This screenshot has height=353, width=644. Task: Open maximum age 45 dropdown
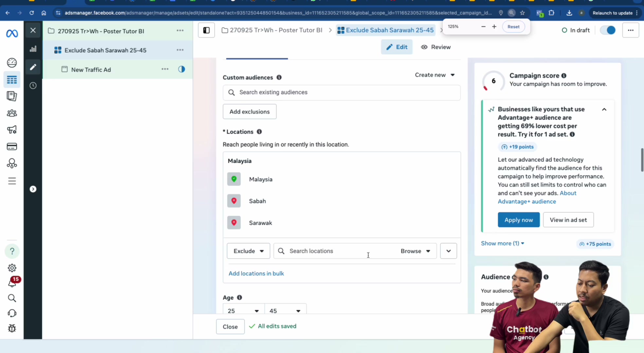point(285,311)
